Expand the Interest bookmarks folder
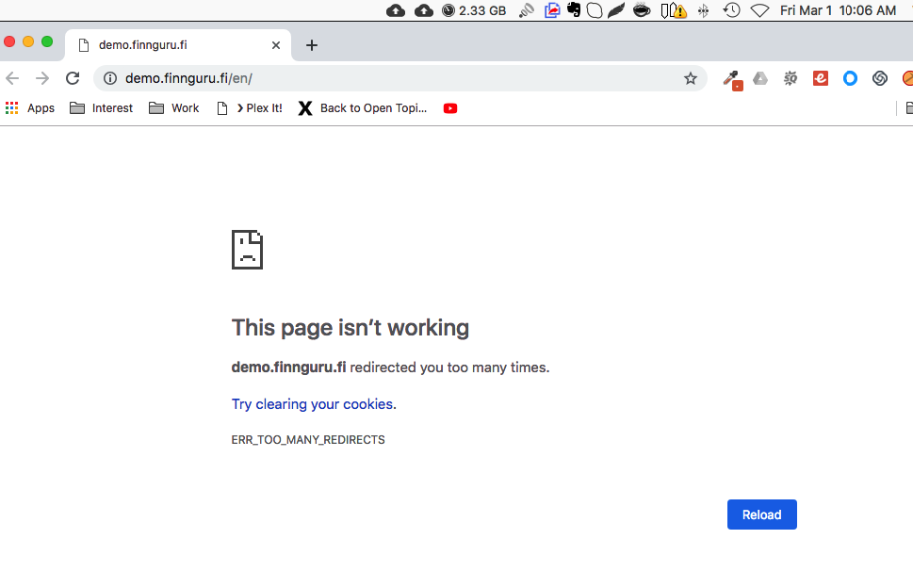This screenshot has width=913, height=588. pyautogui.click(x=102, y=108)
